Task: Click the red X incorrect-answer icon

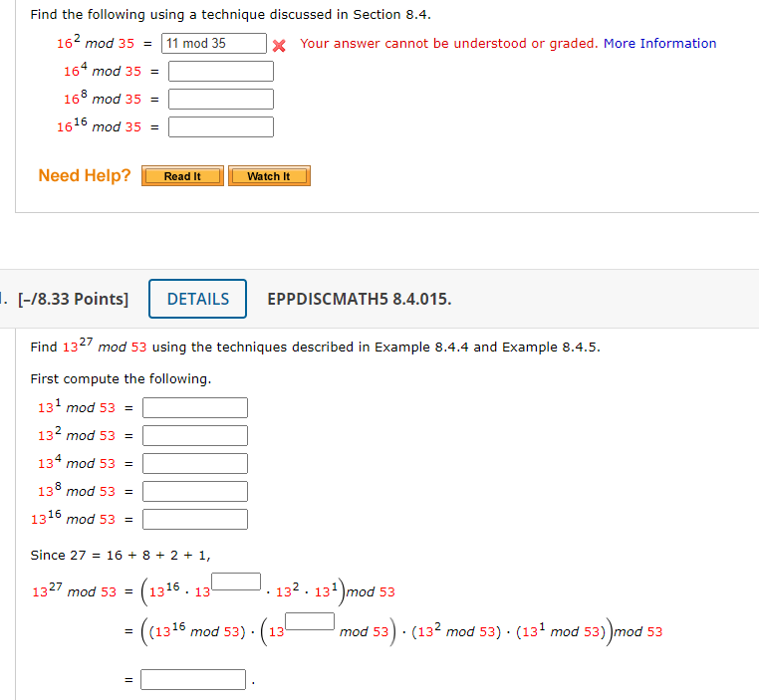Action: [279, 46]
